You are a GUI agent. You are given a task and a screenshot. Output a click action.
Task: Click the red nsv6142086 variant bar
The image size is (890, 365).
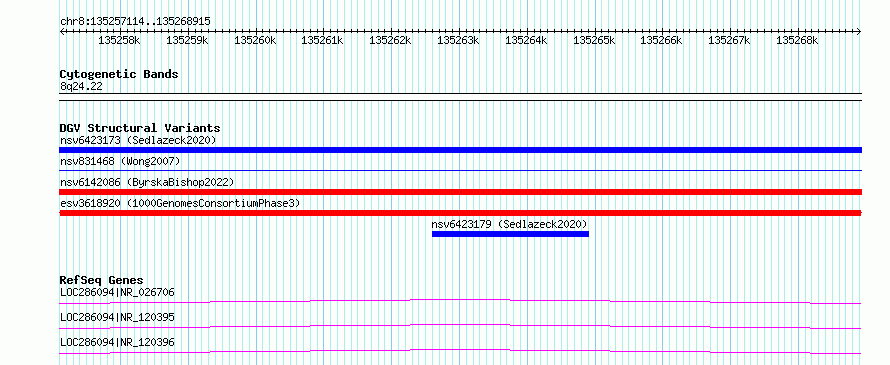click(460, 192)
